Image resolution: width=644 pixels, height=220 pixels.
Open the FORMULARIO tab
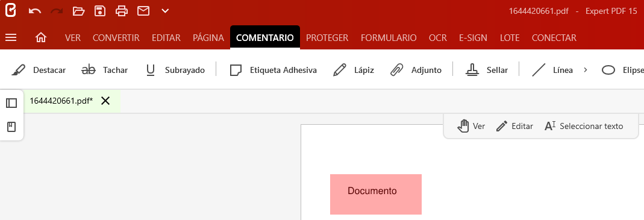[x=389, y=38]
